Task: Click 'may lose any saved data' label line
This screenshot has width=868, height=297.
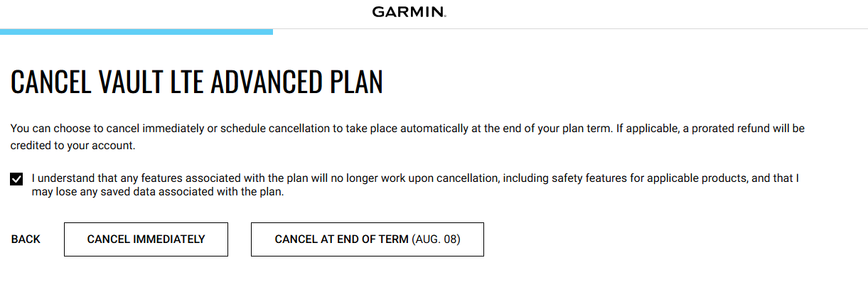Action: pyautogui.click(x=158, y=193)
